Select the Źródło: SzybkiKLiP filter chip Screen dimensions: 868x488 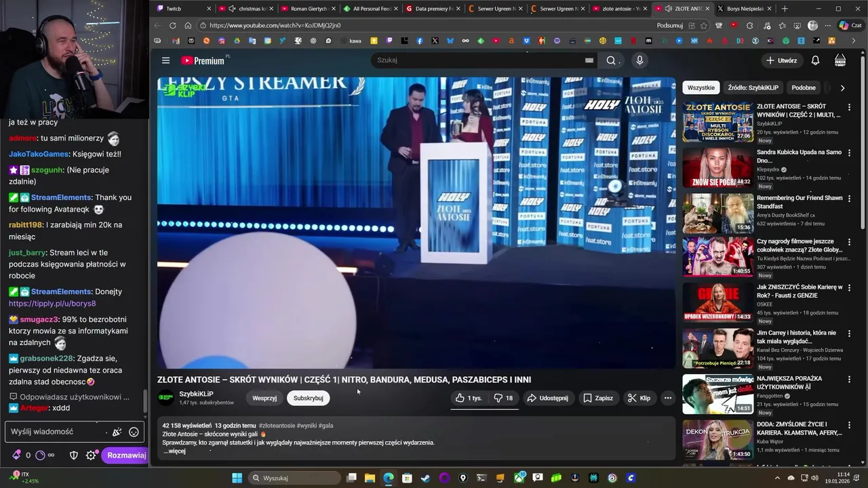tap(753, 87)
